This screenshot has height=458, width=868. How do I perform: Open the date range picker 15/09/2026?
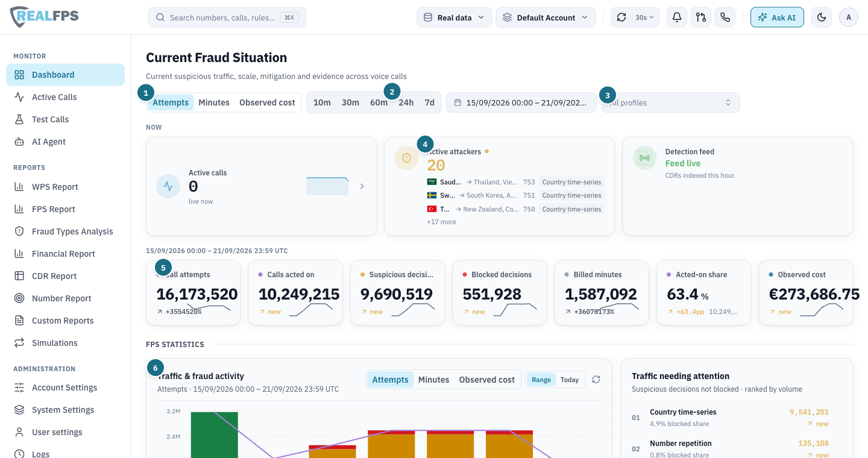point(521,102)
